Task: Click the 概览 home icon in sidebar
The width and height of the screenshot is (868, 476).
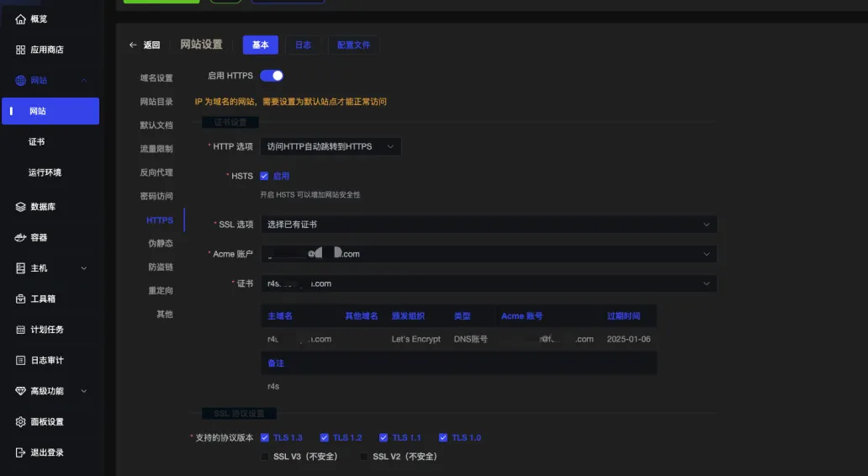Action: coord(21,19)
